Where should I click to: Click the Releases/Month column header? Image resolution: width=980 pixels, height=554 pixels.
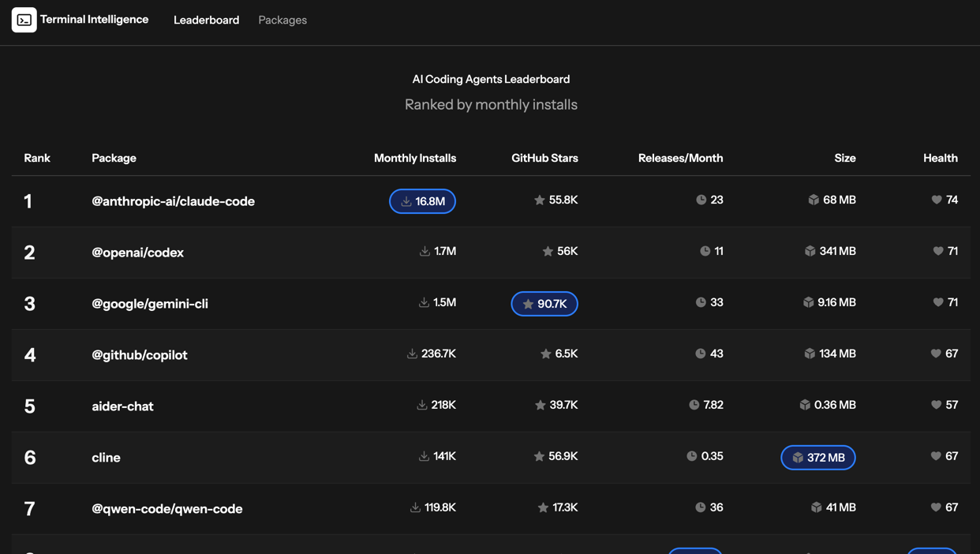[x=680, y=158]
